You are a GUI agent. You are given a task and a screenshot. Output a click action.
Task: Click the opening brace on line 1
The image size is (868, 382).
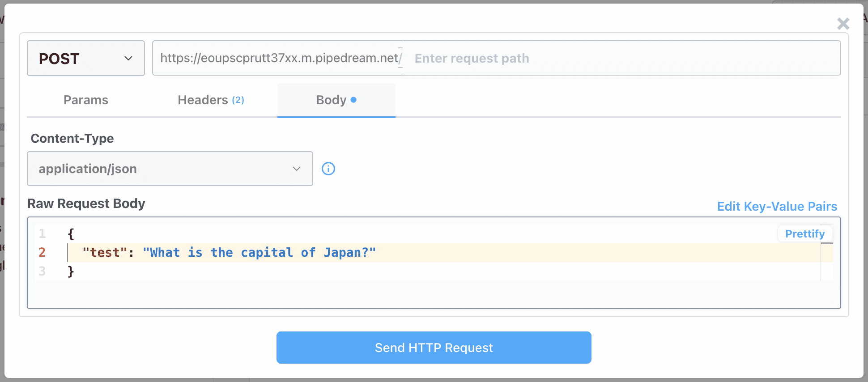click(71, 234)
